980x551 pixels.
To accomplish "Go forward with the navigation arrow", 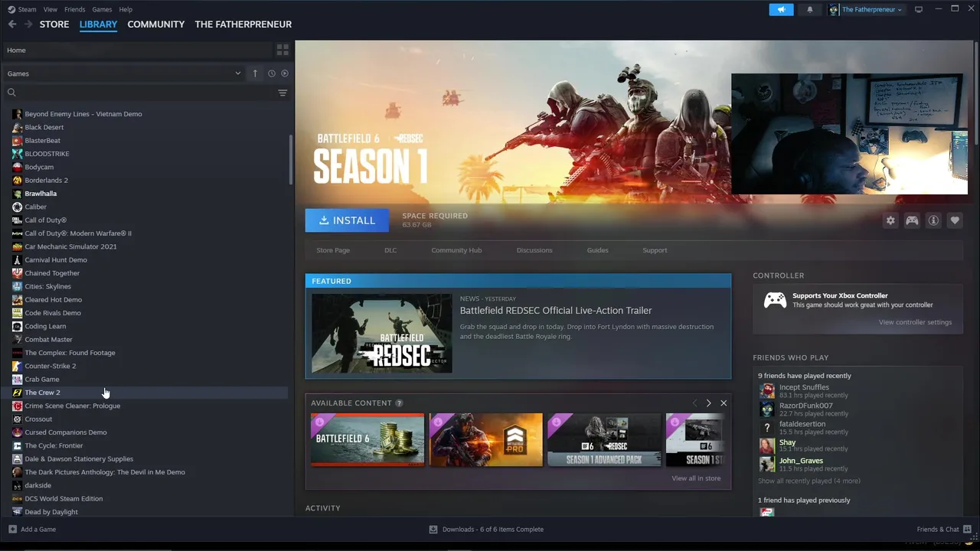I will [x=28, y=24].
